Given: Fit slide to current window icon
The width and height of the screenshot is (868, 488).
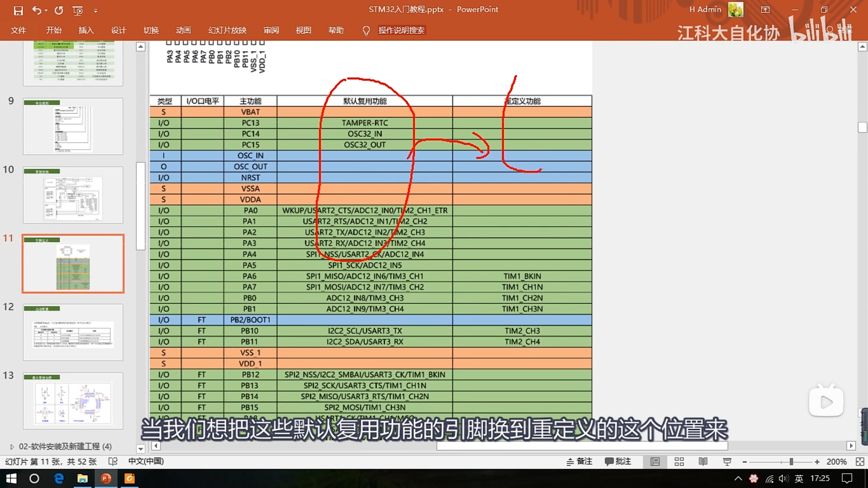Looking at the screenshot, I should pyautogui.click(x=860, y=461).
